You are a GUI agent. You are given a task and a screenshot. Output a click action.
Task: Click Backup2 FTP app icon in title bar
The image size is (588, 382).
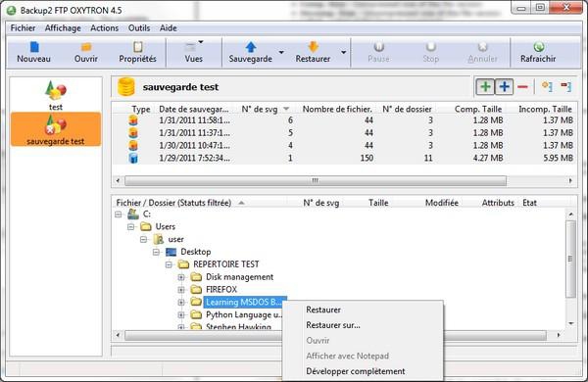11,10
